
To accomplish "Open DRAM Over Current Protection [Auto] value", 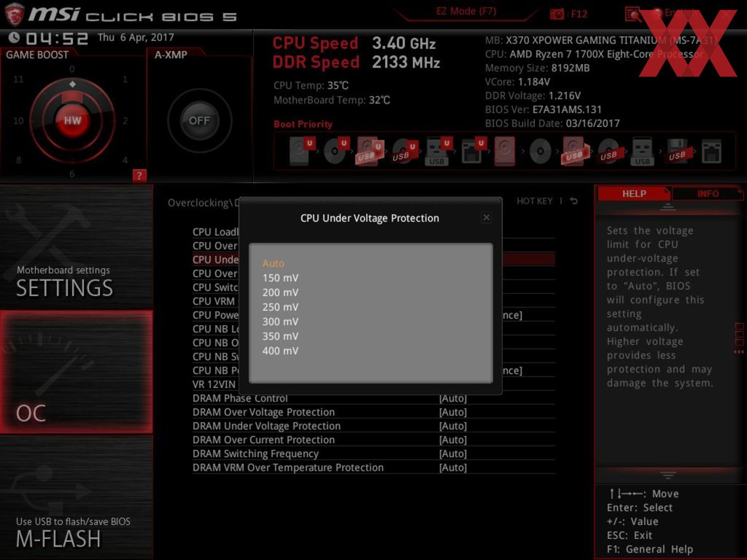I will (x=453, y=440).
